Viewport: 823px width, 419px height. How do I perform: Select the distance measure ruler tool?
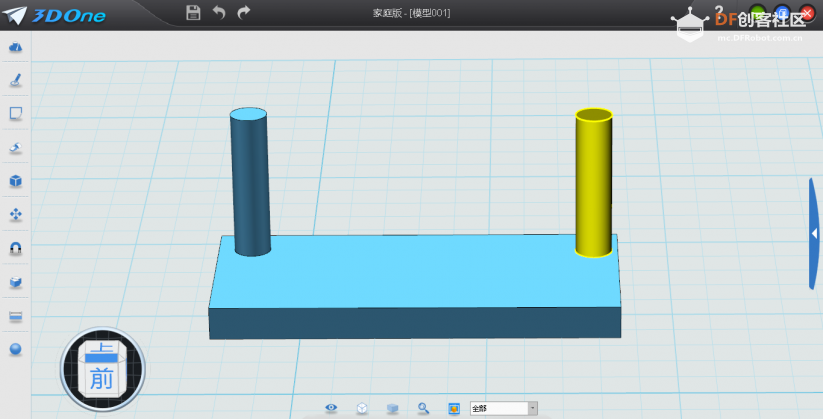click(x=16, y=316)
